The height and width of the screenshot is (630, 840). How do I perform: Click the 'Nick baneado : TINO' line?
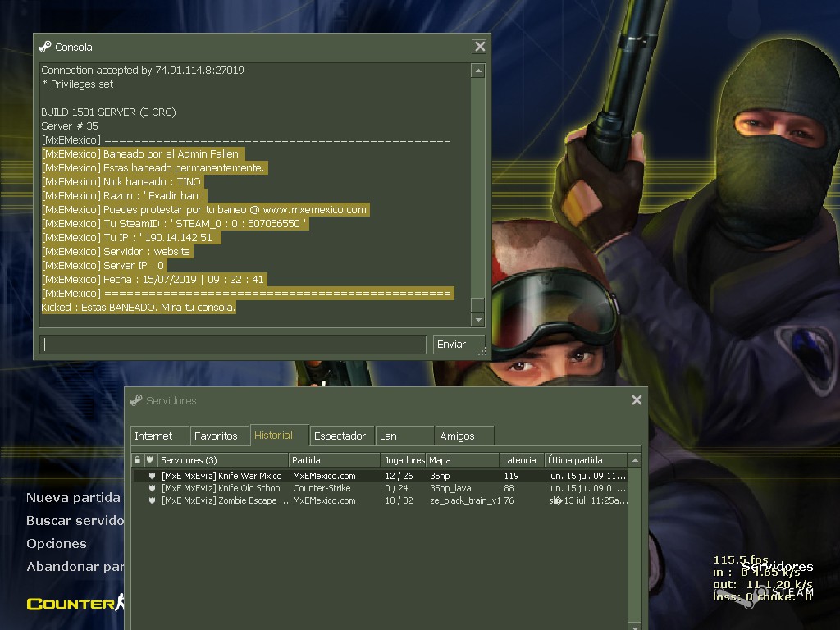[121, 181]
